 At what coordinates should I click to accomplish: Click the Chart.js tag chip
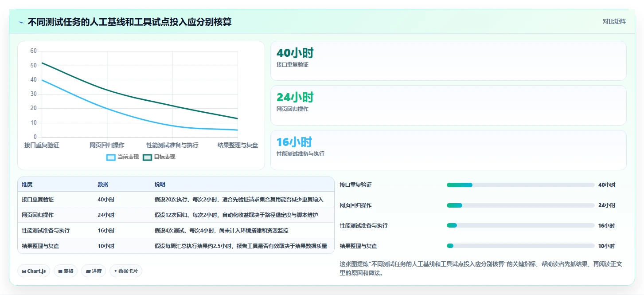point(34,271)
